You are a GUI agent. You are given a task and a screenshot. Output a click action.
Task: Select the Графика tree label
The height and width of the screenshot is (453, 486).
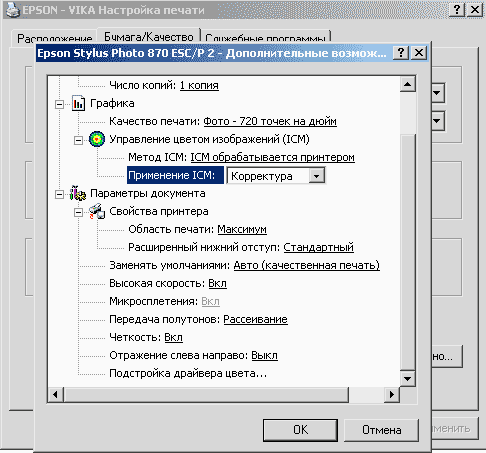coord(112,103)
